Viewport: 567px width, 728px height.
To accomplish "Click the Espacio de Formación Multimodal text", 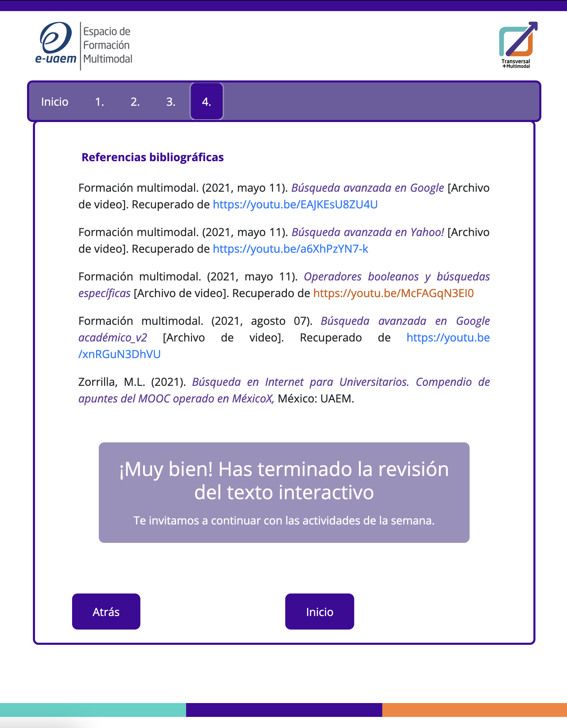I will (107, 45).
